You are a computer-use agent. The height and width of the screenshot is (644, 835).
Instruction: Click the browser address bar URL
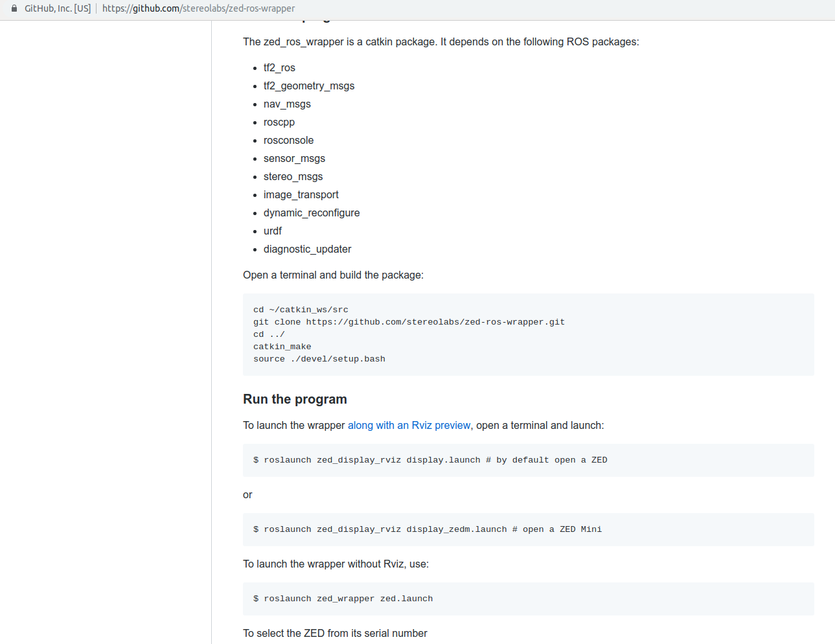tap(198, 8)
